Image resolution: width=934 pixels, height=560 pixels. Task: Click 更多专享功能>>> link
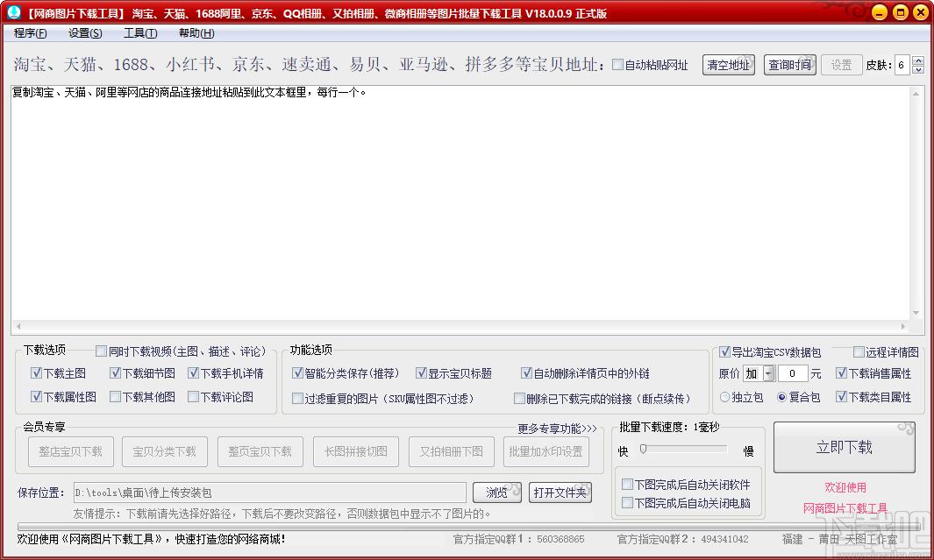tap(557, 429)
